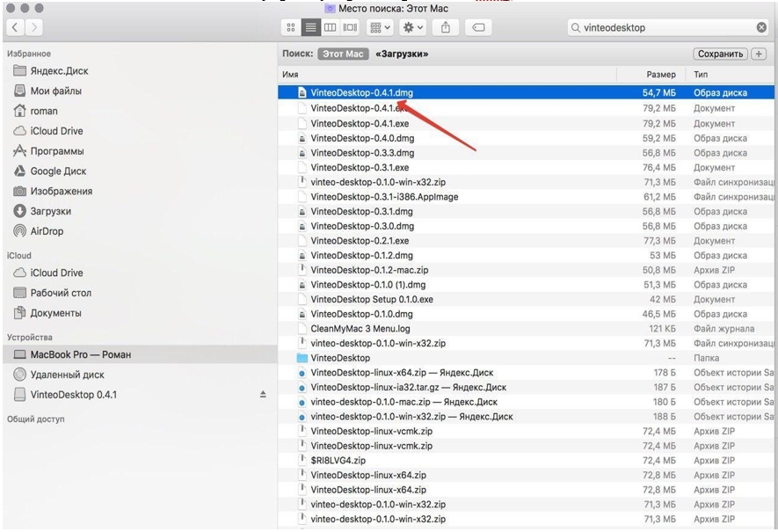Viewport: 778px width, 532px height.
Task: Select the cover flow view icon
Action: [x=350, y=27]
